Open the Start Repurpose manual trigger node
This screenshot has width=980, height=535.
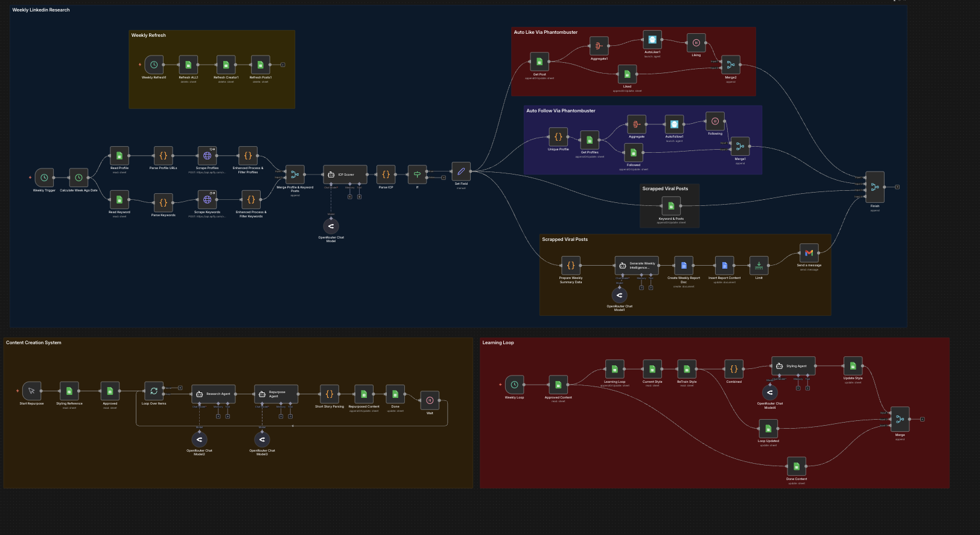[x=31, y=391]
